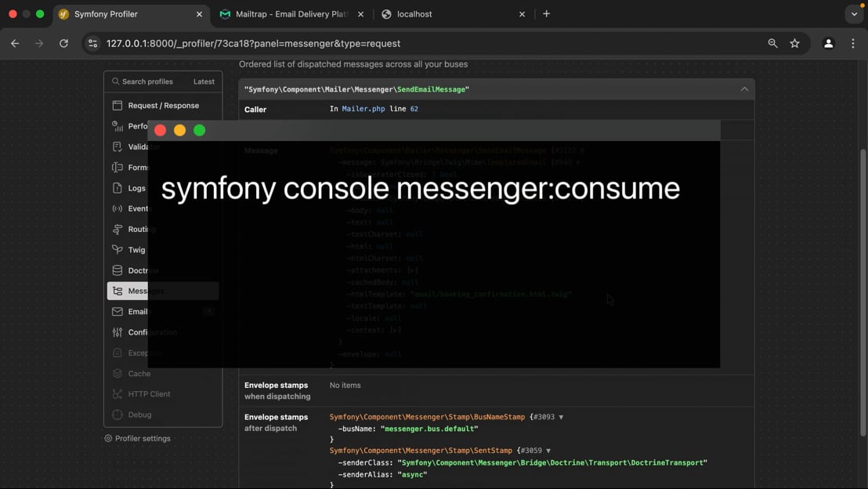
Task: Bookmark this page with star icon
Action: pyautogui.click(x=794, y=44)
